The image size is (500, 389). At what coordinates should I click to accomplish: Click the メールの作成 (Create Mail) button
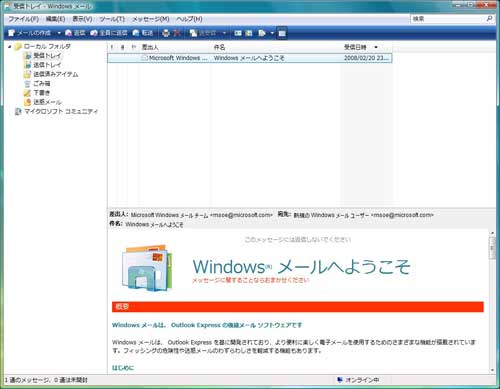(x=29, y=33)
